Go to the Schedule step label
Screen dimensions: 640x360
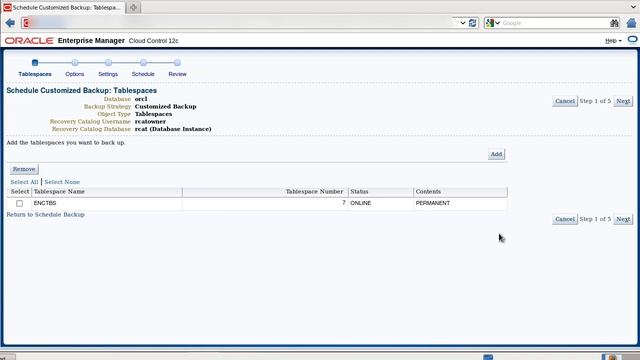coord(143,74)
